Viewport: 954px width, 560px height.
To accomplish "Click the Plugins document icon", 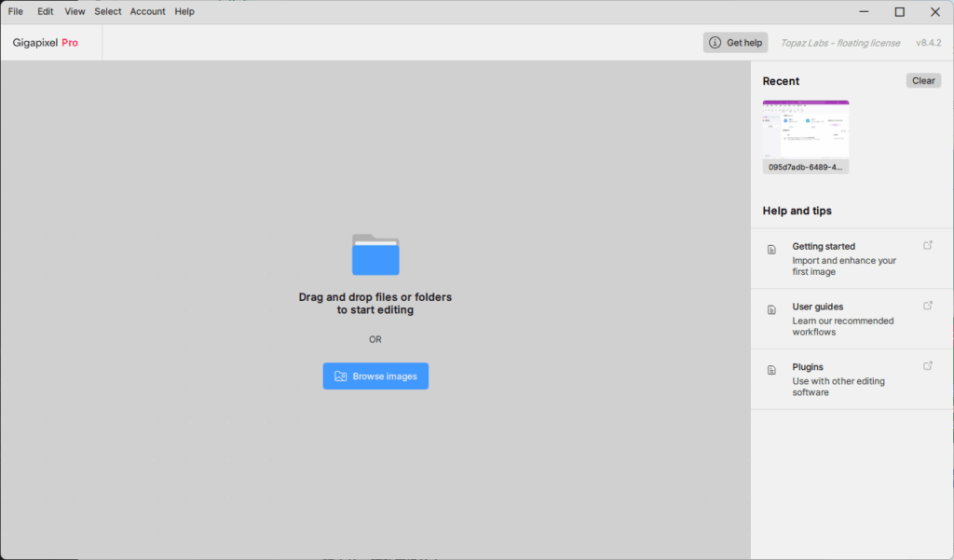I will tap(771, 370).
